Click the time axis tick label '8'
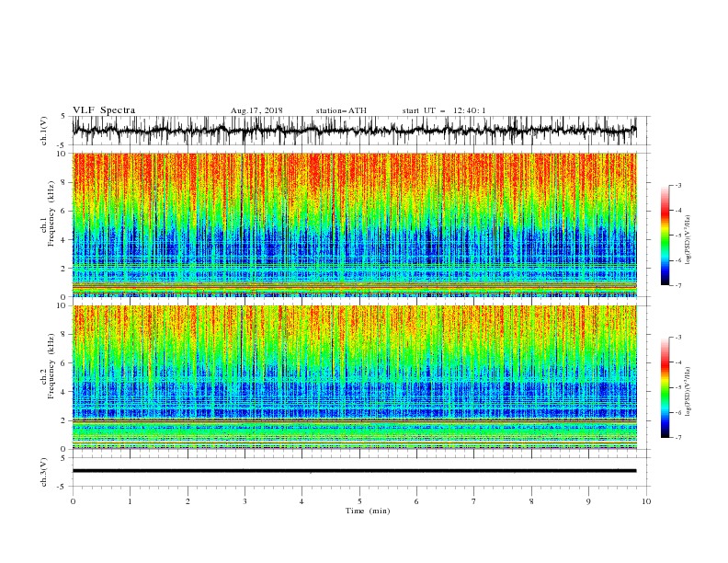The image size is (728, 563). [x=531, y=501]
